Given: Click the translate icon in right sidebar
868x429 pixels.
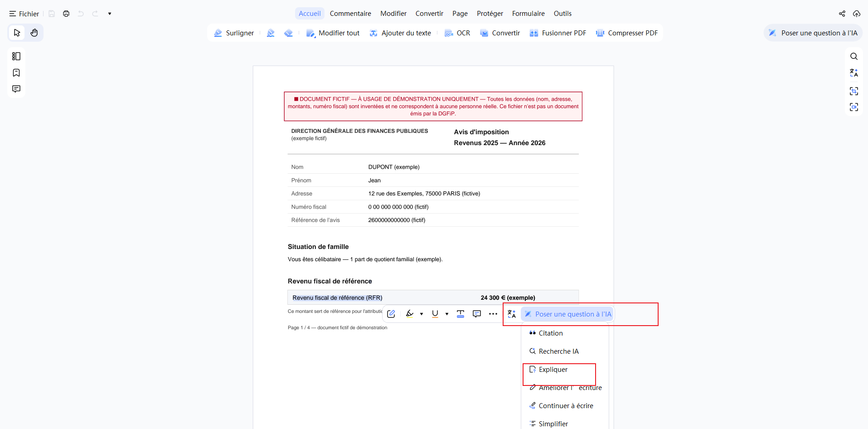Looking at the screenshot, I should click(x=854, y=73).
